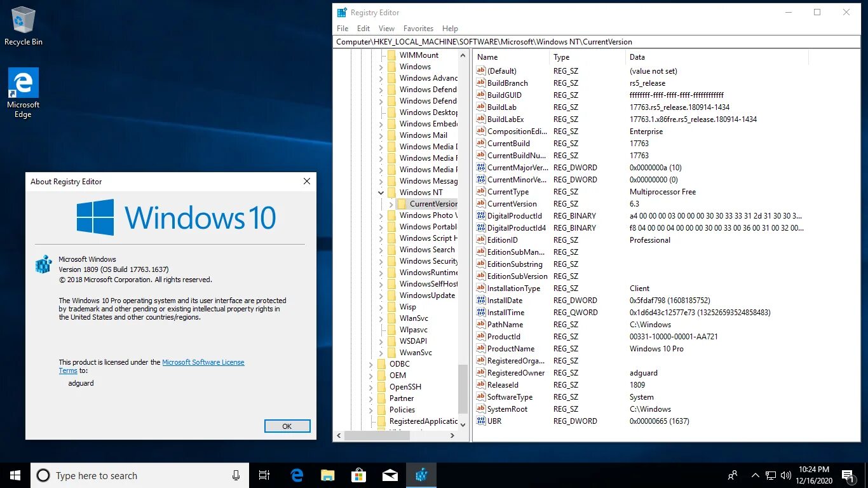Select the BuildBranch value icon

pyautogui.click(x=481, y=83)
